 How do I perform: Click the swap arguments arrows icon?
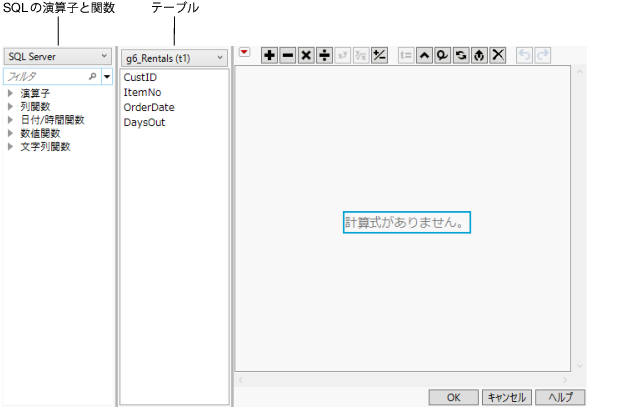(461, 55)
